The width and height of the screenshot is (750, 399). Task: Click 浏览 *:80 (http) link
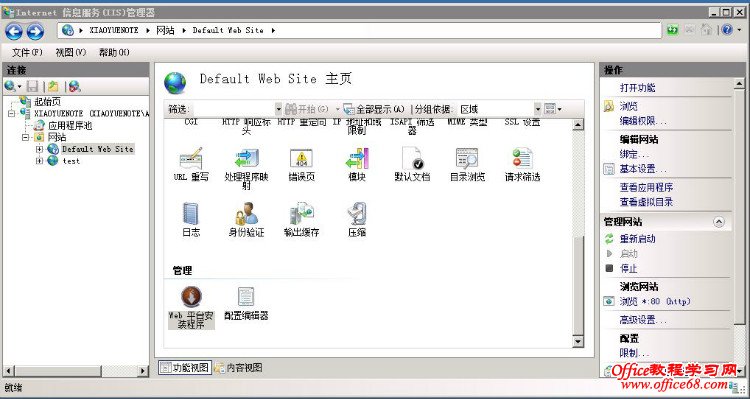655,301
